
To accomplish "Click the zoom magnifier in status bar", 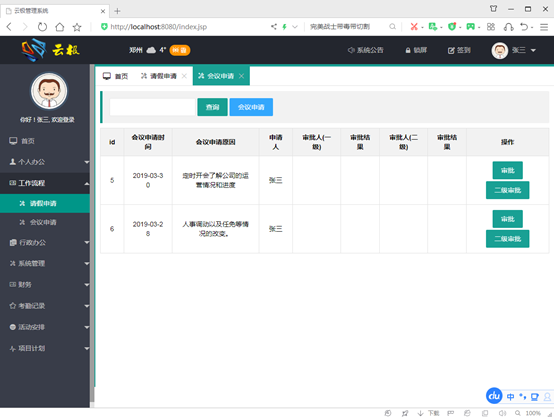I will pyautogui.click(x=518, y=413).
